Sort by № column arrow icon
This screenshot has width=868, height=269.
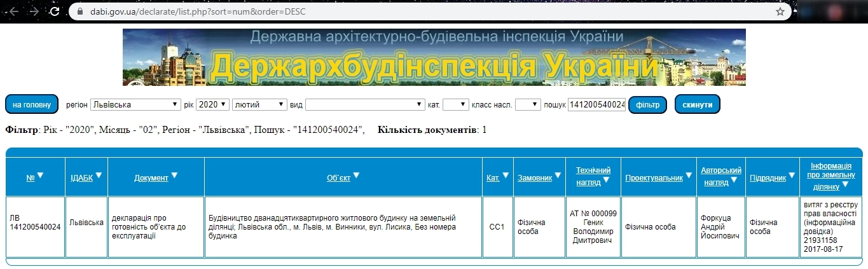40,176
